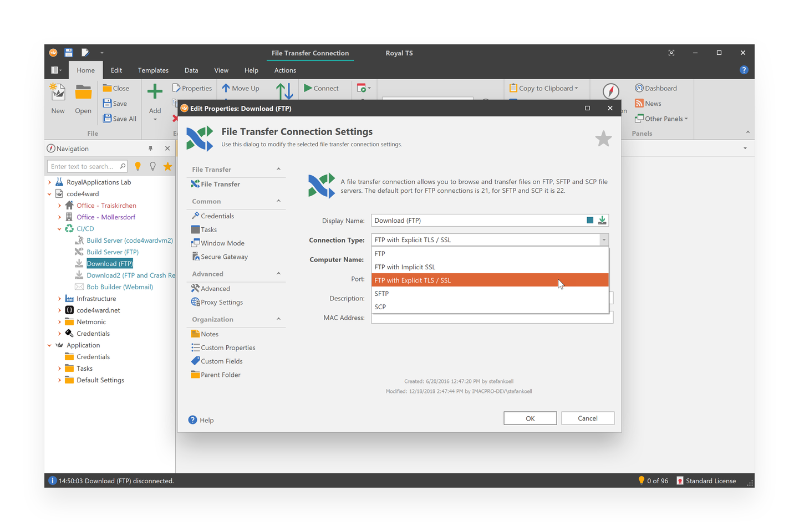This screenshot has height=532, width=799.
Task: Toggle the yellow lightbulb filter beside search
Action: pos(138,166)
